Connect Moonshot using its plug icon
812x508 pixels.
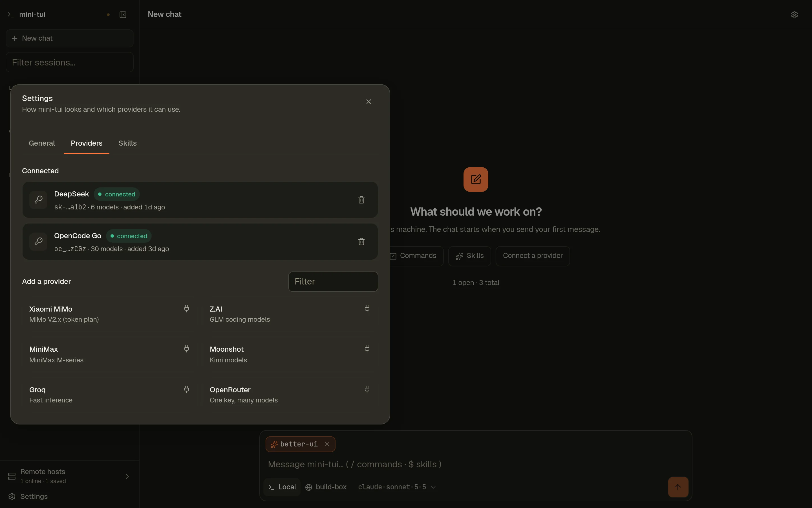point(367,349)
